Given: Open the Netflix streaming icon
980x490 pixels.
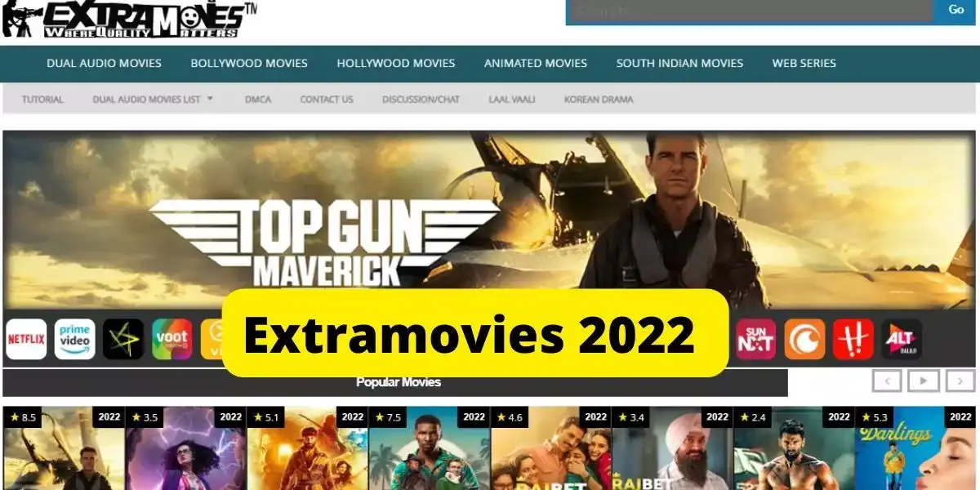Looking at the screenshot, I should (26, 340).
